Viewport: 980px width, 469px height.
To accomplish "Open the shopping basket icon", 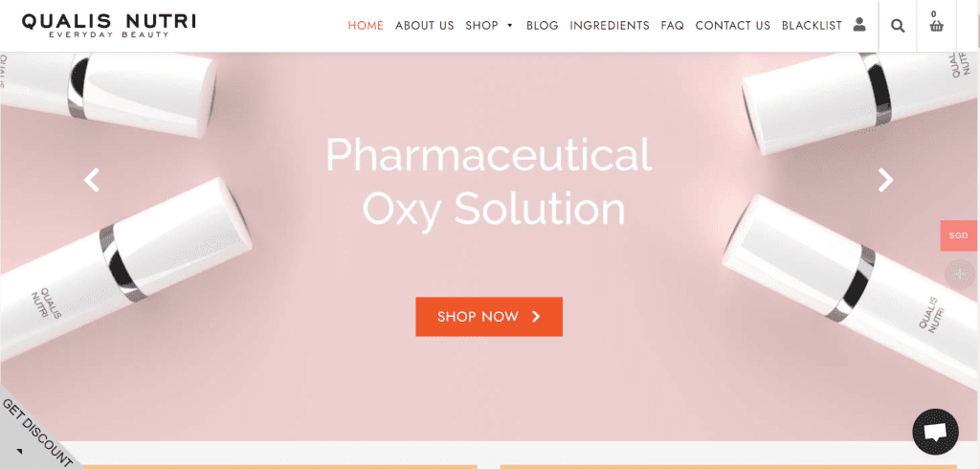I will tap(936, 26).
